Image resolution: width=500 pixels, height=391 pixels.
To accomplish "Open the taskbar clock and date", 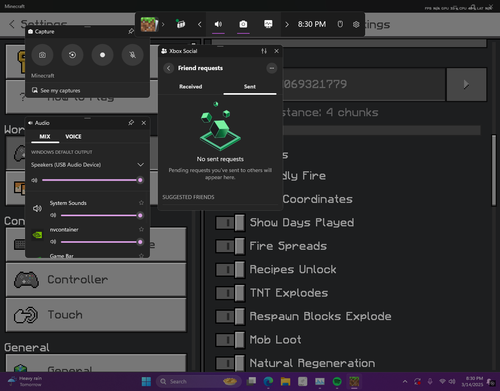I will click(x=472, y=381).
